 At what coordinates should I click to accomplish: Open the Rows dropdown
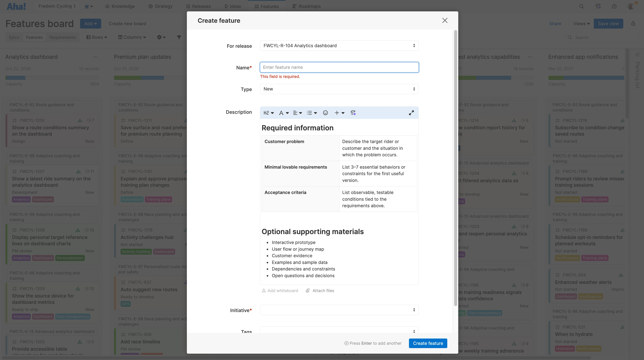(x=97, y=37)
